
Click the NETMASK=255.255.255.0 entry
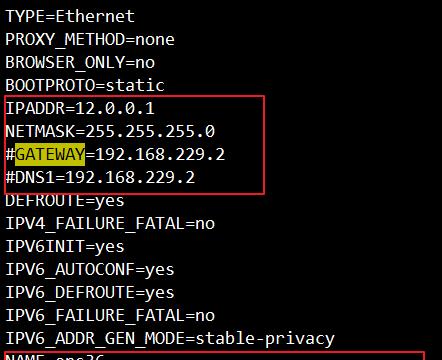tap(110, 131)
